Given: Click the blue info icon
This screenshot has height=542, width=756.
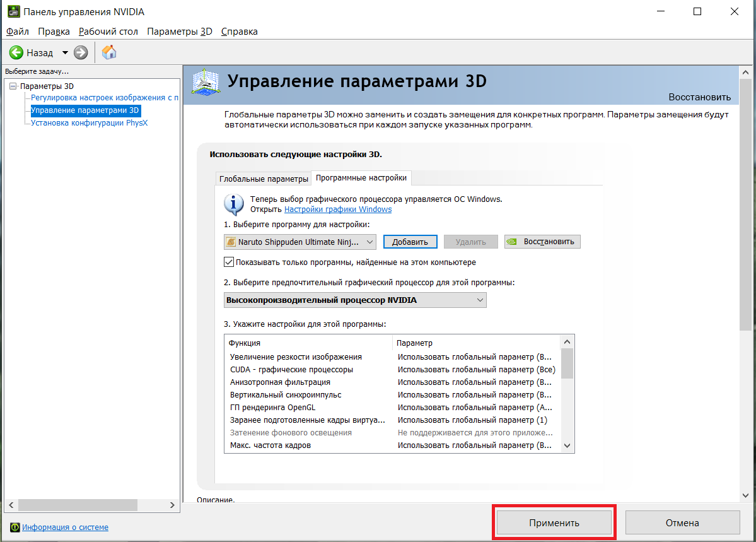Looking at the screenshot, I should pyautogui.click(x=234, y=204).
